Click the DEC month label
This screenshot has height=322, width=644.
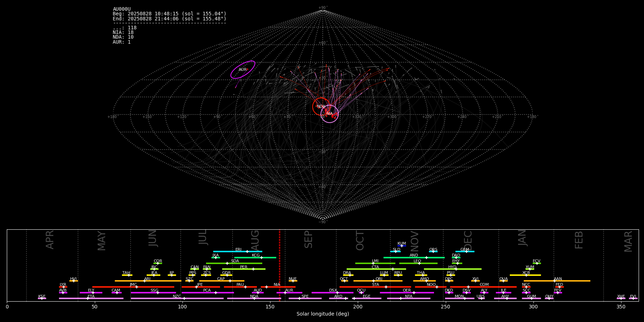point(468,240)
